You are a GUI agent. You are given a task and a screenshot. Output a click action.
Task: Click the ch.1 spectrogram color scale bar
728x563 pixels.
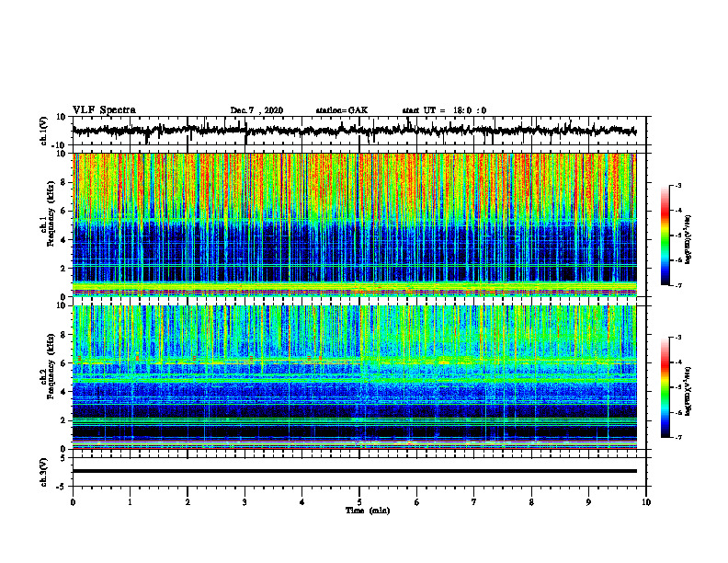(665, 236)
